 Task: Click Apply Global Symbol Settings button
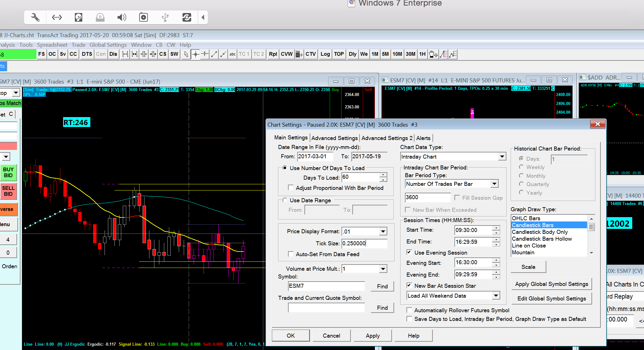coord(552,284)
